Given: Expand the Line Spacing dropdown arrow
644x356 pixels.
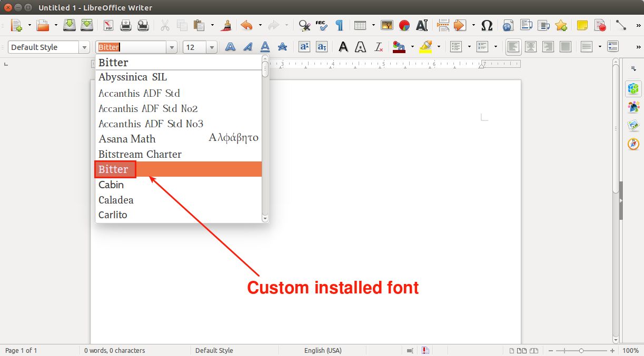Looking at the screenshot, I should point(599,47).
